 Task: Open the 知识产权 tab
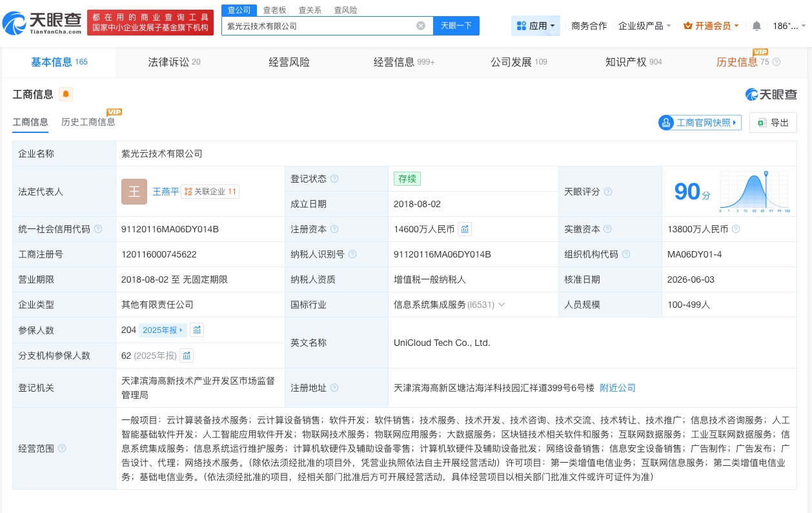click(x=634, y=62)
